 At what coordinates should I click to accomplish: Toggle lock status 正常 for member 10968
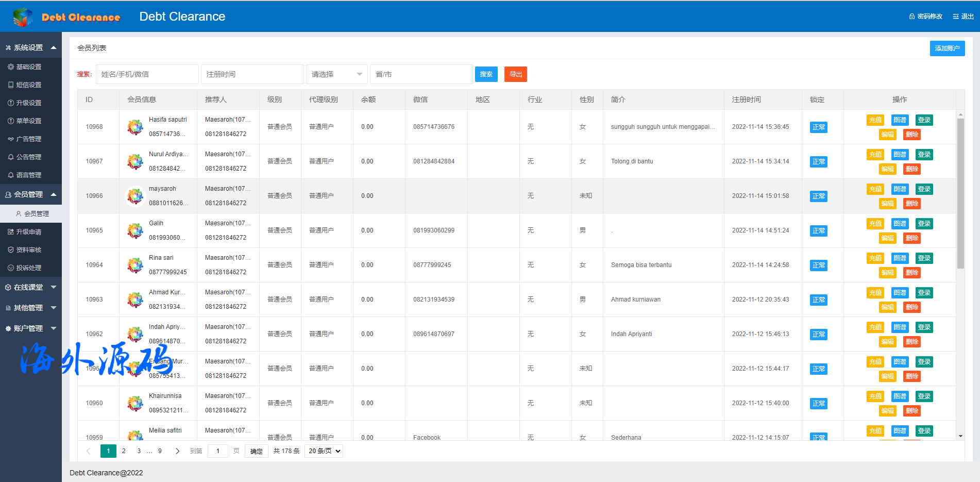point(818,127)
